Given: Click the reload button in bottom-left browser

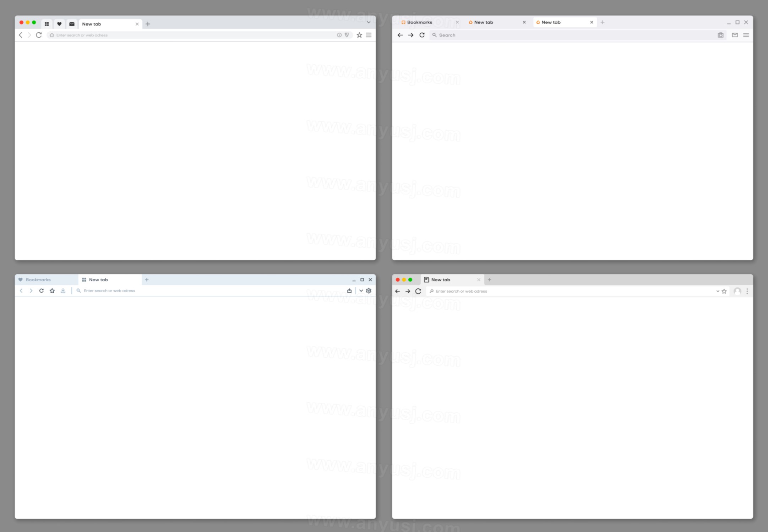Looking at the screenshot, I should click(x=42, y=291).
